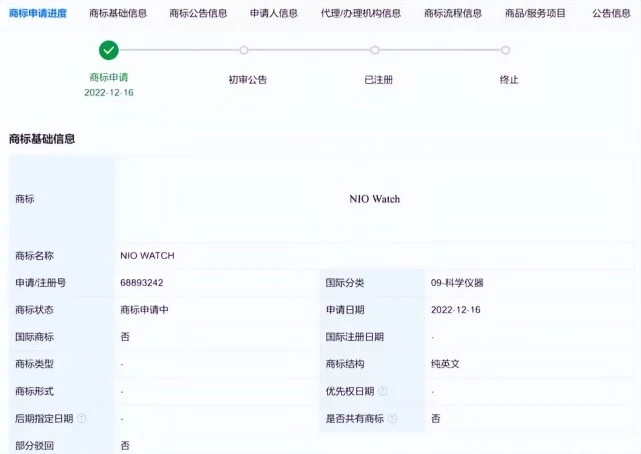Click the 初审公告 step label
The height and width of the screenshot is (454, 641).
click(247, 80)
